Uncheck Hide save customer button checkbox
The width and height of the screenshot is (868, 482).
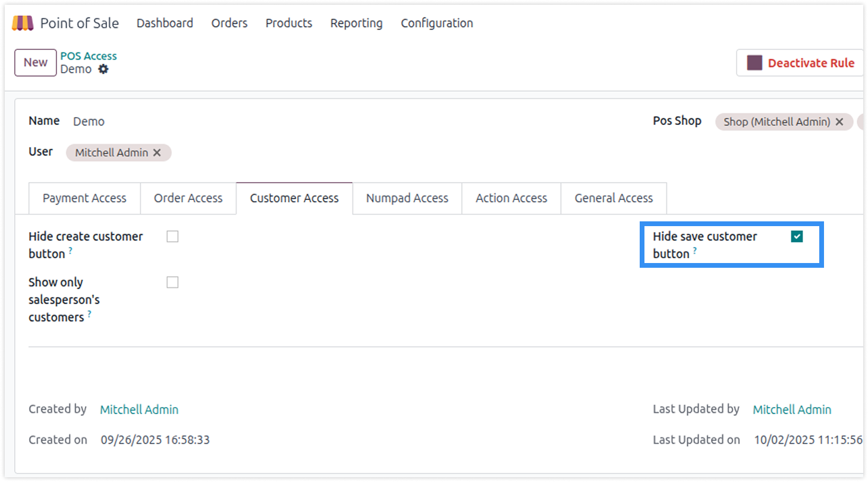pyautogui.click(x=797, y=237)
